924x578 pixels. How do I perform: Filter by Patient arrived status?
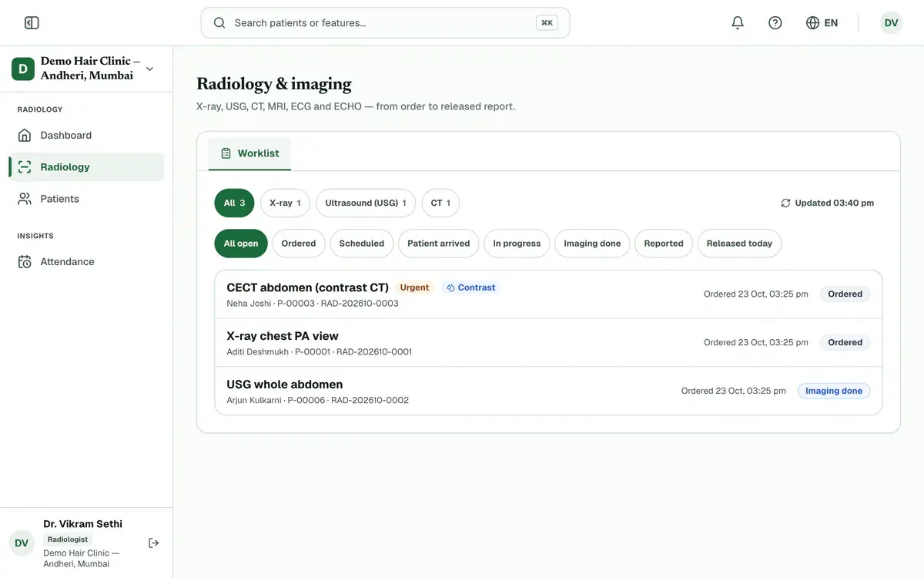click(439, 244)
